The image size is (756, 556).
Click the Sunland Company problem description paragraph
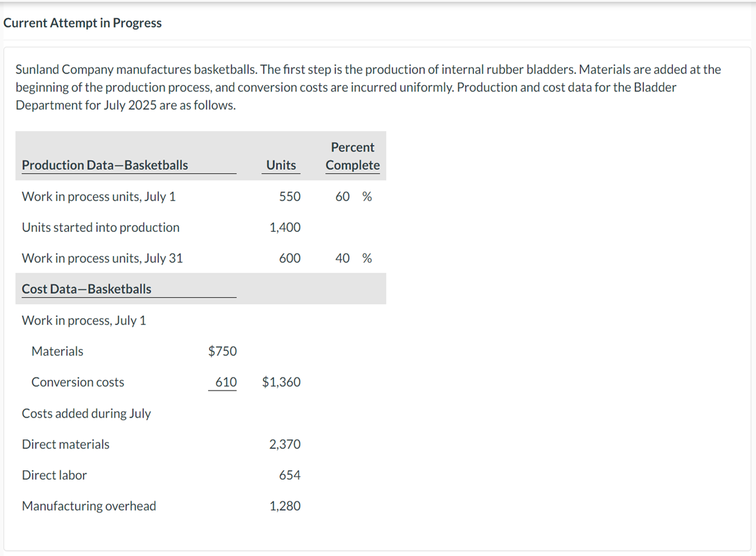coord(369,87)
